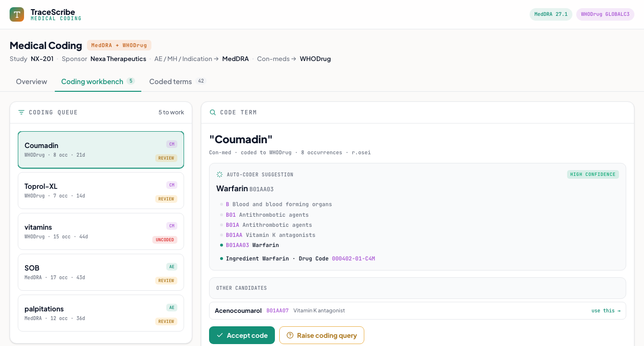This screenshot has width=644, height=346.
Task: Click the auto-coder suggestion sparkle icon
Action: point(220,174)
